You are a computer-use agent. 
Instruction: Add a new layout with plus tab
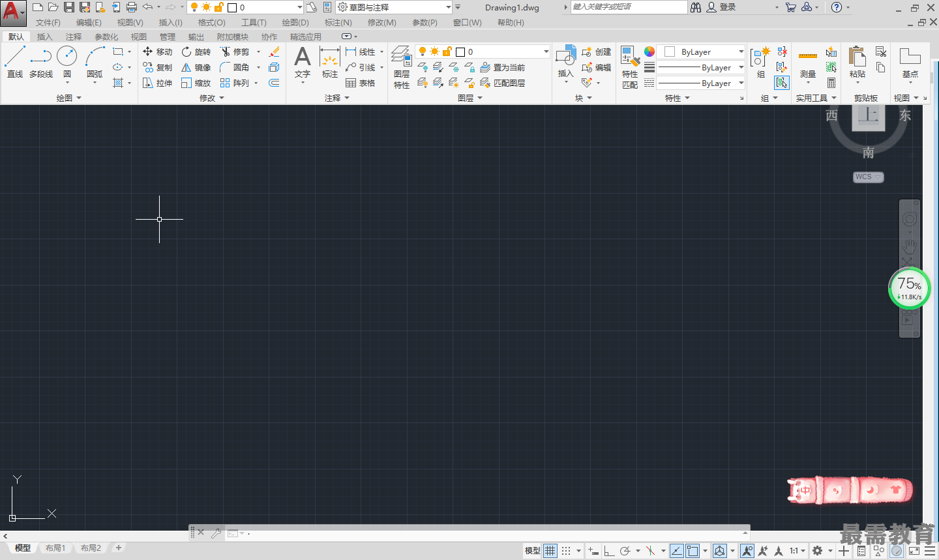119,548
